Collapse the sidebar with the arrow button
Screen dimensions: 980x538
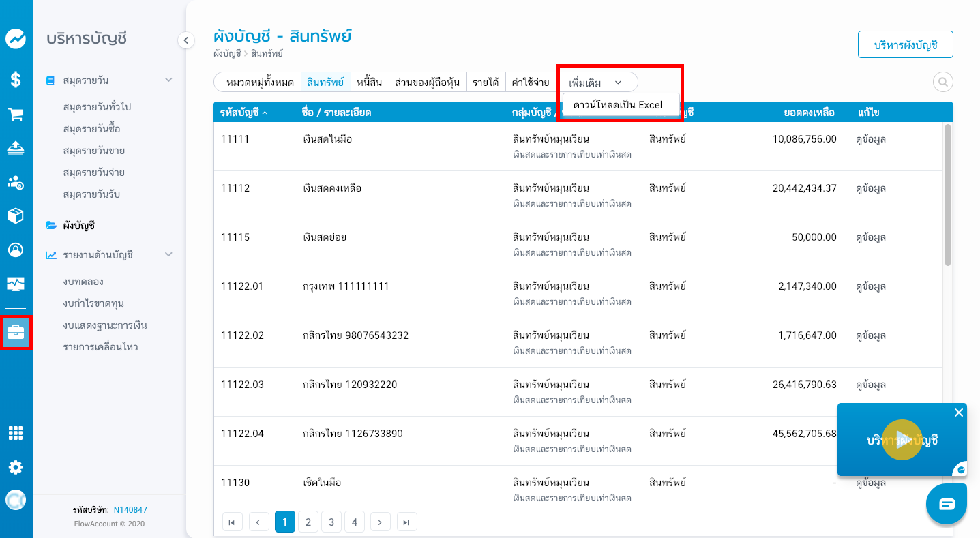[186, 40]
